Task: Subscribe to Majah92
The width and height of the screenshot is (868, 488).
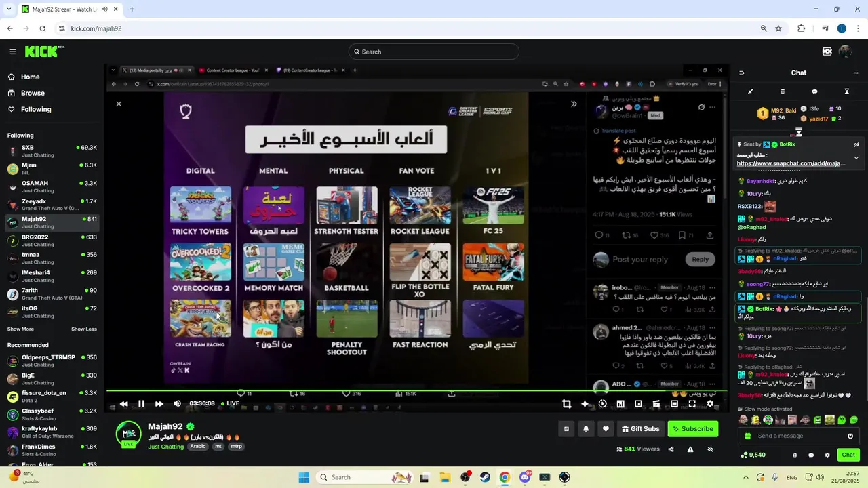Action: [692, 428]
